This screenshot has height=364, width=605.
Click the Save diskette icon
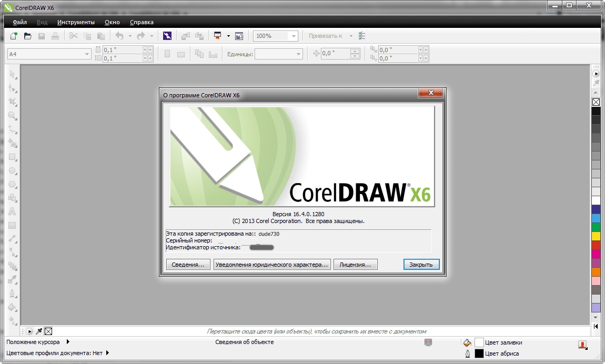click(41, 36)
